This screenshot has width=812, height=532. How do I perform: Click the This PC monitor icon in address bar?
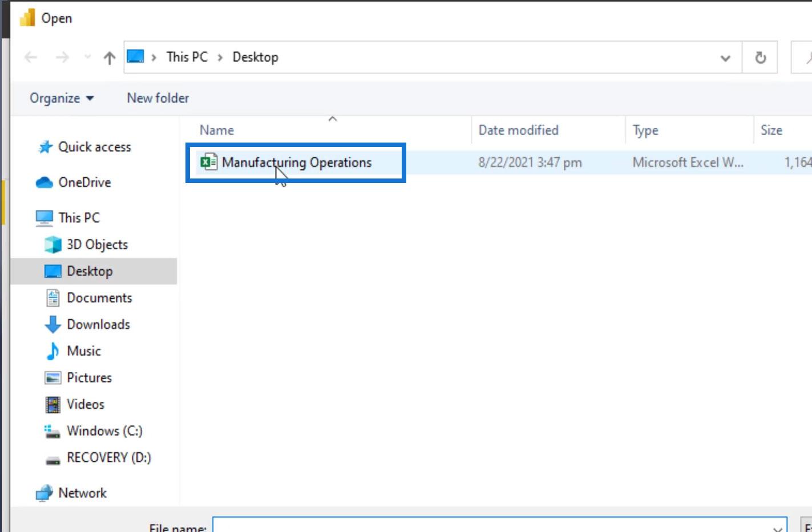[135, 56]
